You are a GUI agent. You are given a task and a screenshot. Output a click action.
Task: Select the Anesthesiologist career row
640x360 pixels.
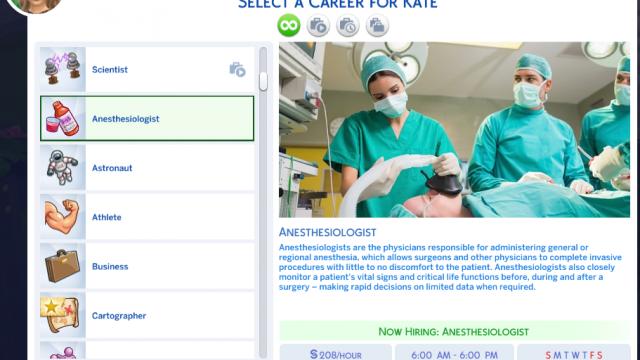point(147,119)
